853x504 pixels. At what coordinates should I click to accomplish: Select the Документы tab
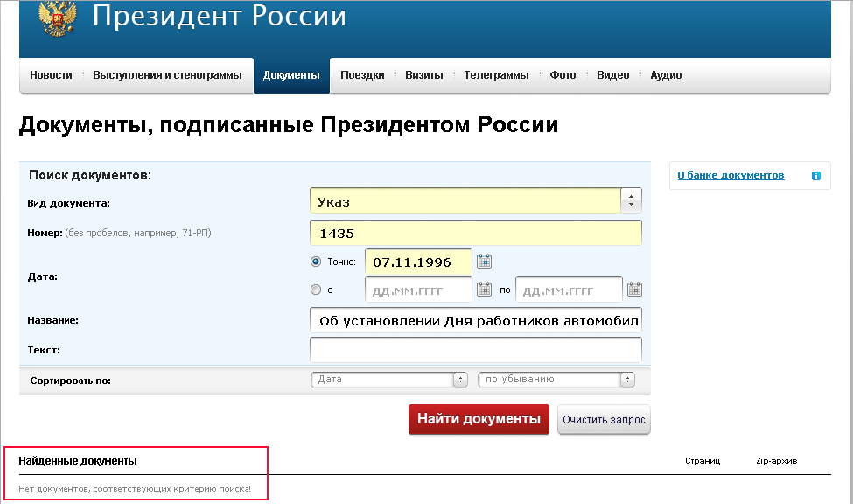(x=291, y=75)
